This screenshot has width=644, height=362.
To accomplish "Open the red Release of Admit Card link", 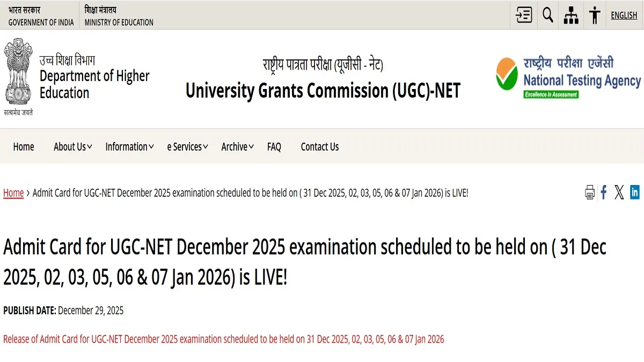I will (x=224, y=339).
